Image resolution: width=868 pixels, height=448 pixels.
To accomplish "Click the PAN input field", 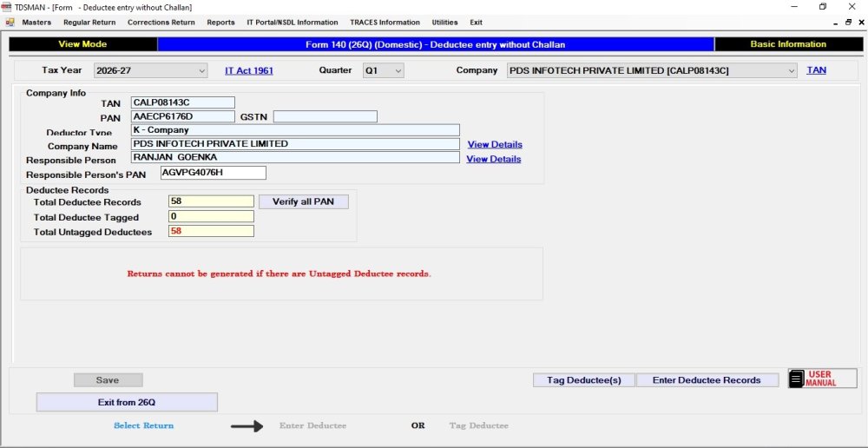I will tap(183, 116).
